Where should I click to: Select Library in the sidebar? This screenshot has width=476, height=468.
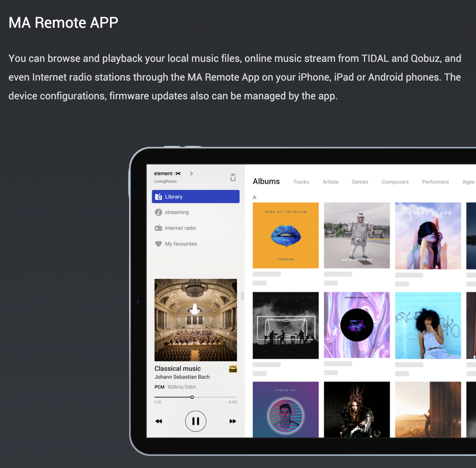pyautogui.click(x=195, y=197)
